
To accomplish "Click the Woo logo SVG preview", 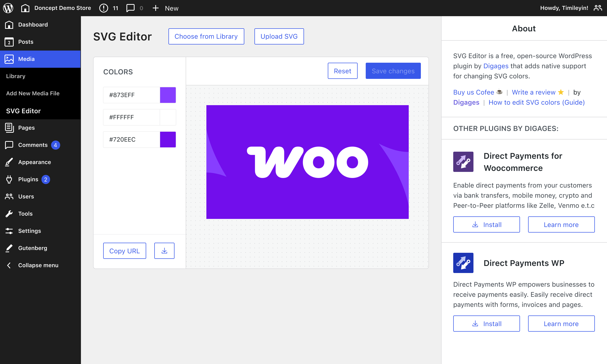I will (308, 162).
